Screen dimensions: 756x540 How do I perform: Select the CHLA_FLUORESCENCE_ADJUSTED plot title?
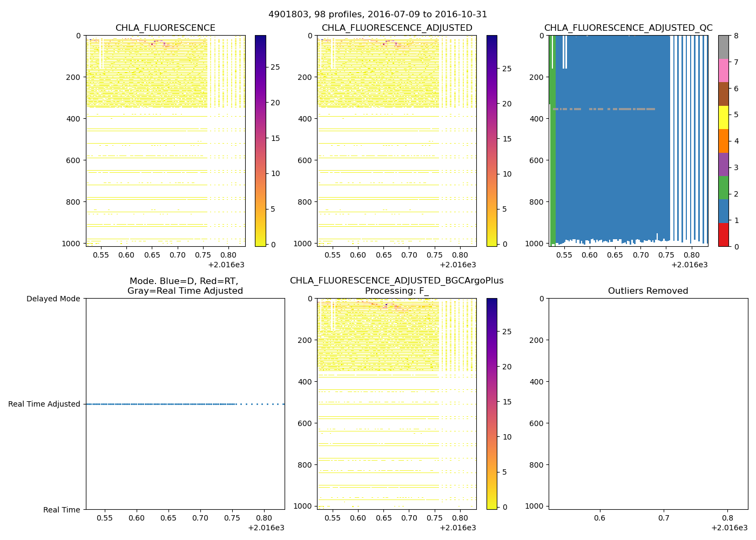(396, 28)
